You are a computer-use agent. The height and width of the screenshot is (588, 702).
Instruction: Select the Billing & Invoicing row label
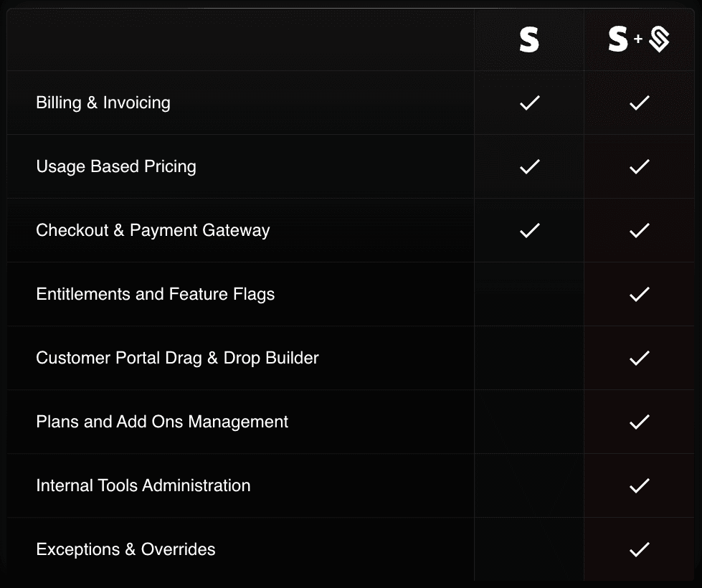click(103, 103)
